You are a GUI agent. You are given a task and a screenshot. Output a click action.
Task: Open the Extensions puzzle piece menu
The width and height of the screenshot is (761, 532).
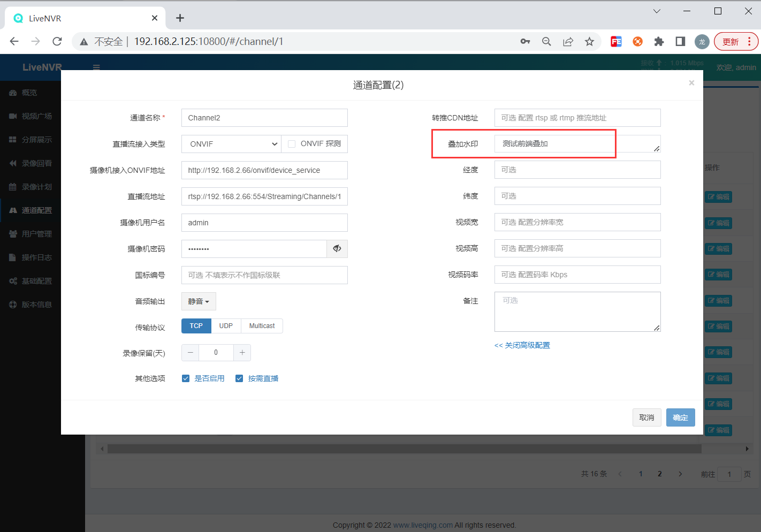tap(659, 41)
